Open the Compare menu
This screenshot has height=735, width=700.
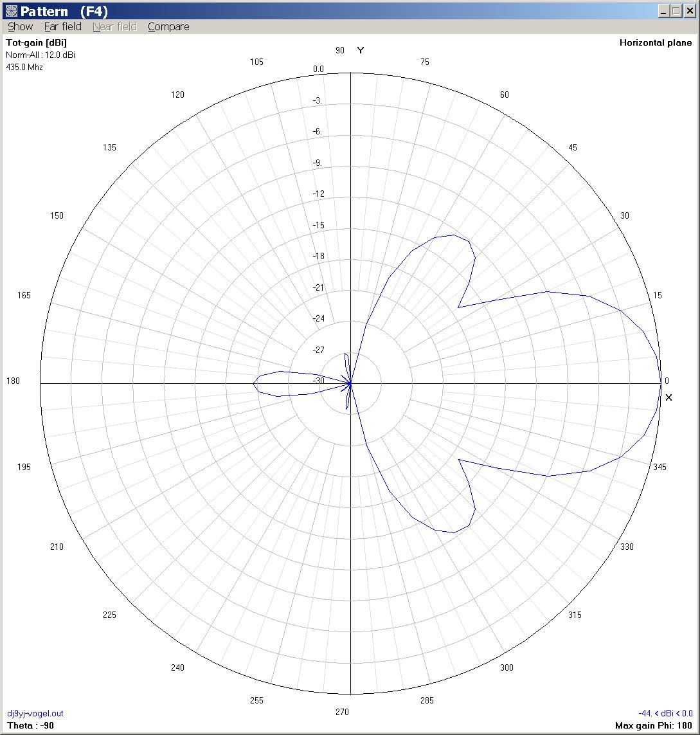tap(168, 27)
